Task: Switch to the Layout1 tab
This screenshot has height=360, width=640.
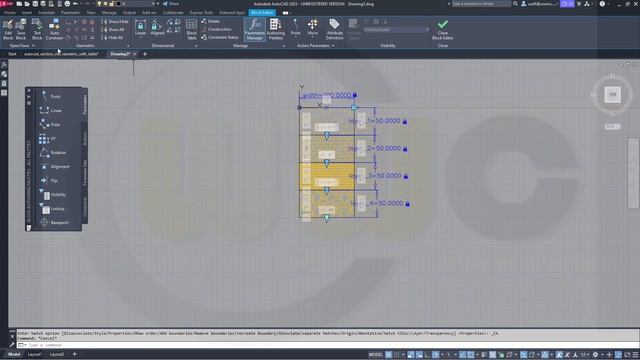Action: tap(35, 354)
